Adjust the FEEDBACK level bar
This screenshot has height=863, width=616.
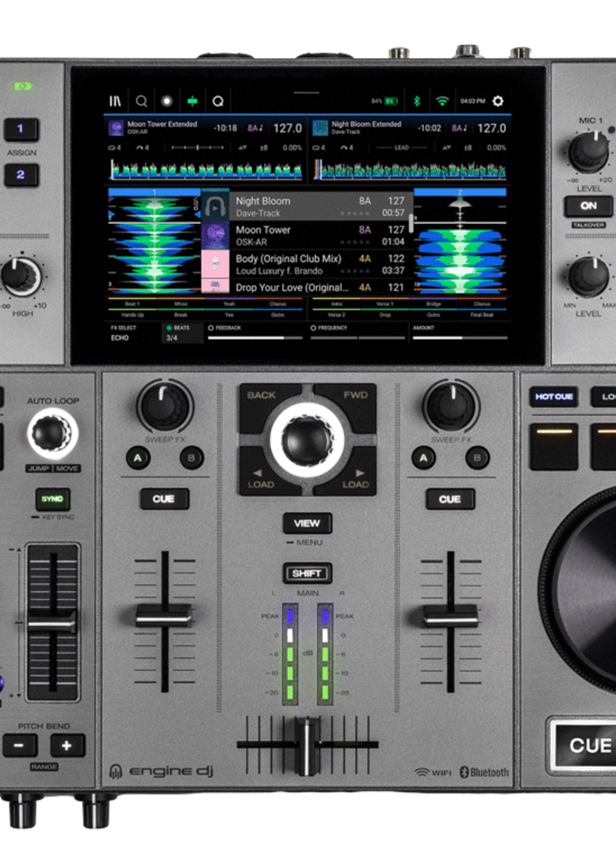(x=255, y=337)
